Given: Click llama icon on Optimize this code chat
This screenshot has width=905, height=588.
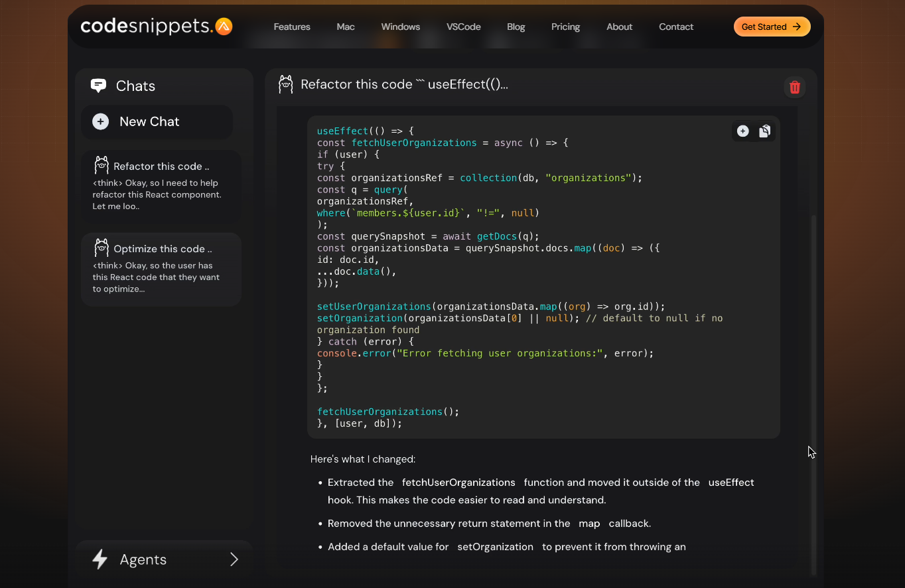Looking at the screenshot, I should (102, 248).
